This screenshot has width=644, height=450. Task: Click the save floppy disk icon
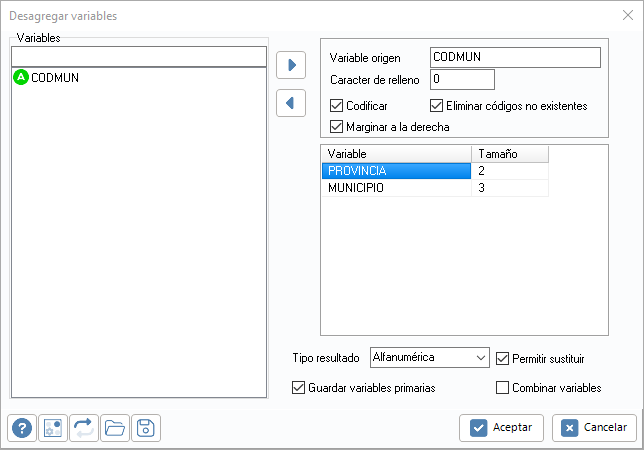[145, 428]
